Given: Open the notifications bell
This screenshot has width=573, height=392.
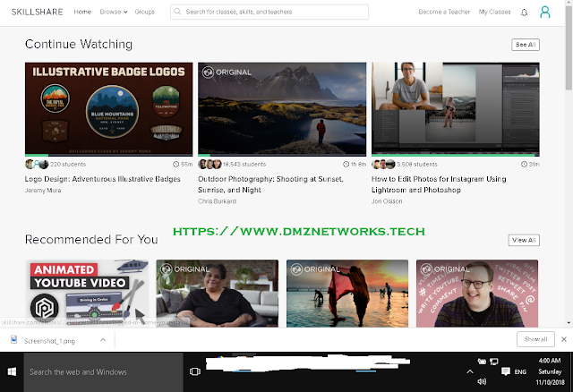Looking at the screenshot, I should tap(524, 13).
